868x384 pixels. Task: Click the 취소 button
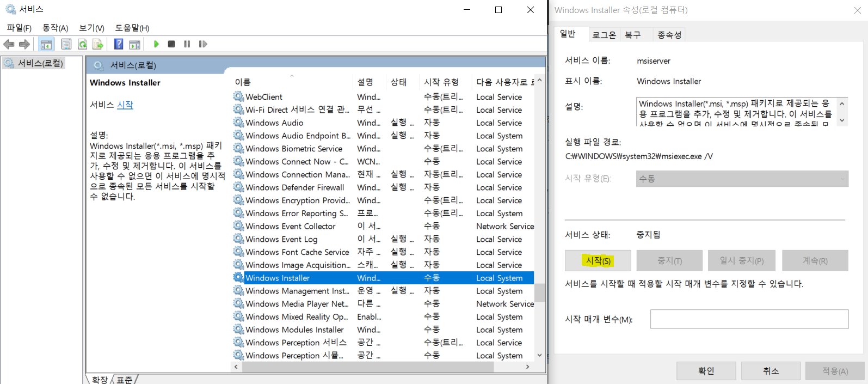(771, 371)
